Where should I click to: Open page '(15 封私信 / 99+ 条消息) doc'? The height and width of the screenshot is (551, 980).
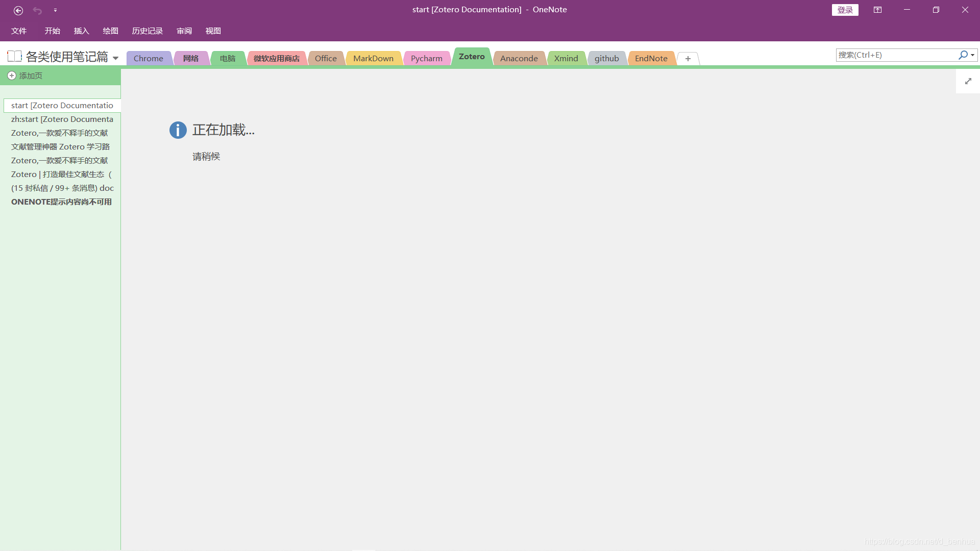coord(62,188)
